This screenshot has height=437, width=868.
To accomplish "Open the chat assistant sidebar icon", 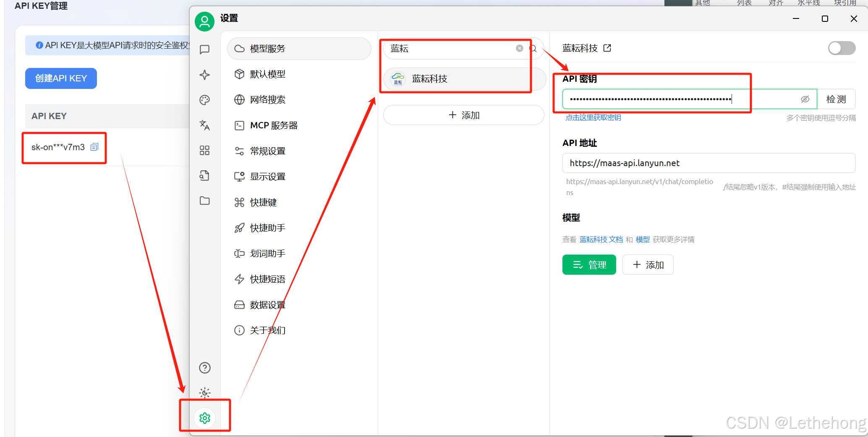I will [x=204, y=49].
